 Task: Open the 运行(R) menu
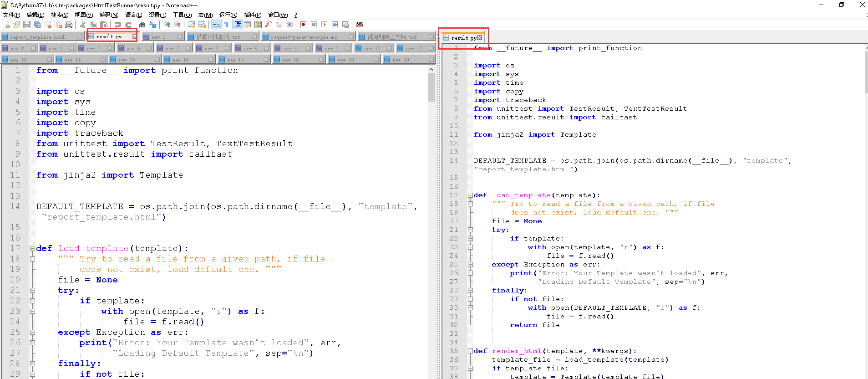[x=228, y=15]
